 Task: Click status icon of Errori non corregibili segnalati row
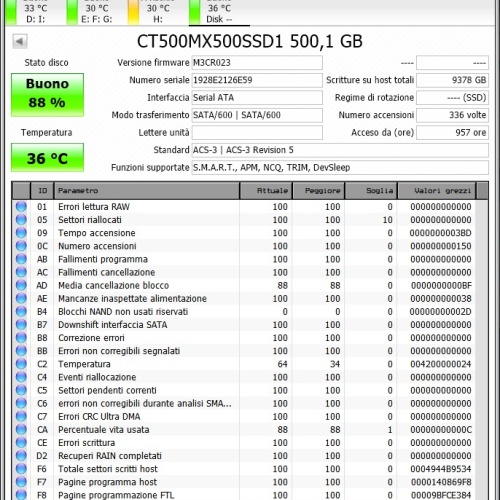click(21, 351)
